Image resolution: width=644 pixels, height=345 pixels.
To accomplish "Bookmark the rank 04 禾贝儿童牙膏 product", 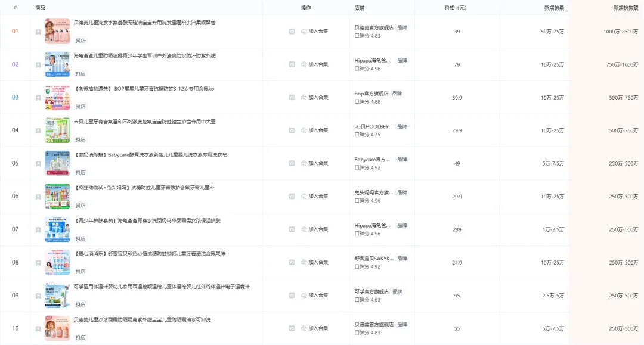I will pos(38,131).
